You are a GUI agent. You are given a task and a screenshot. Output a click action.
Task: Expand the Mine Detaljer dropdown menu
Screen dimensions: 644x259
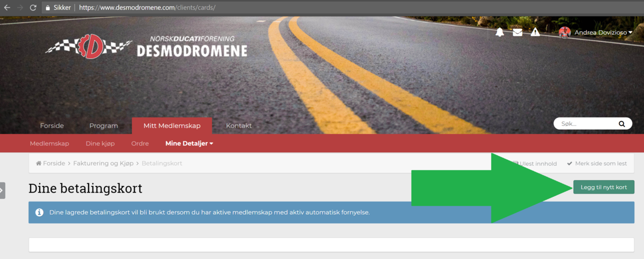pyautogui.click(x=189, y=144)
